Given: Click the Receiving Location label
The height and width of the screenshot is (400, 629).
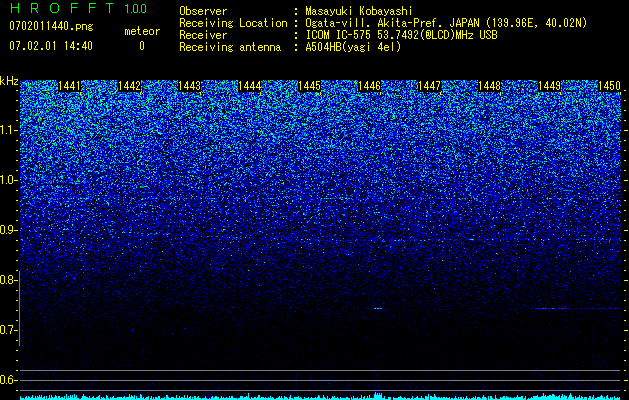Looking at the screenshot, I should point(233,23).
